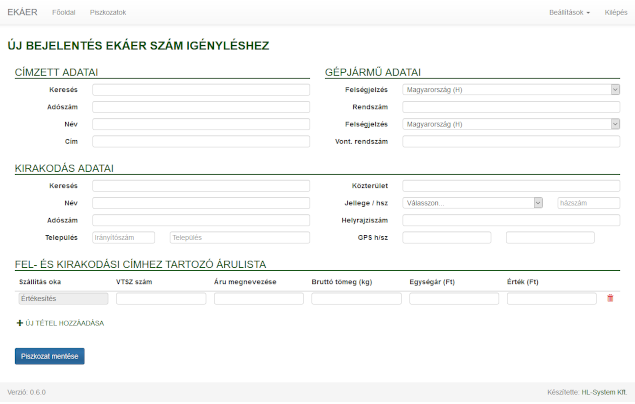This screenshot has width=635, height=404.
Task: Focus the Rendszám input field
Action: (x=510, y=107)
